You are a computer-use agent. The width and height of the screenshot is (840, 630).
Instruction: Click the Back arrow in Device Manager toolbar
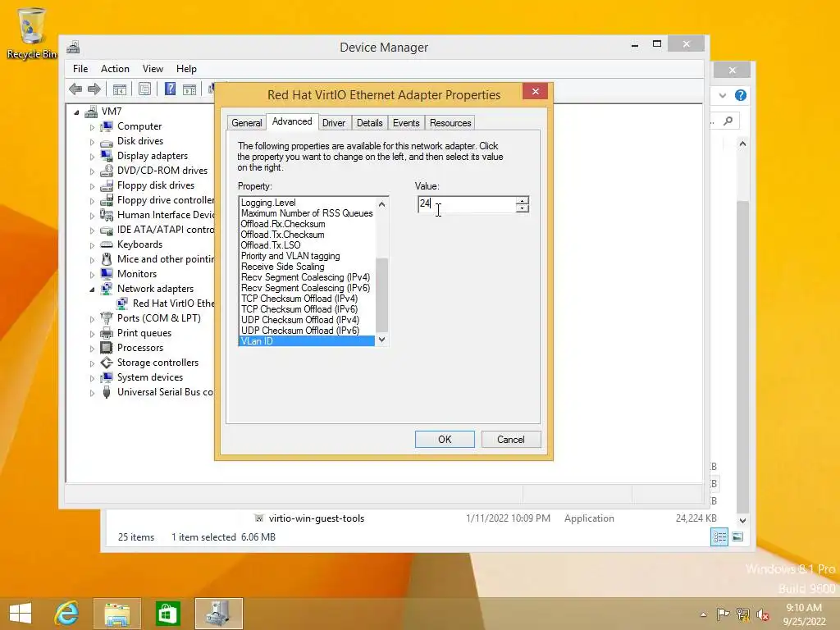(x=75, y=89)
